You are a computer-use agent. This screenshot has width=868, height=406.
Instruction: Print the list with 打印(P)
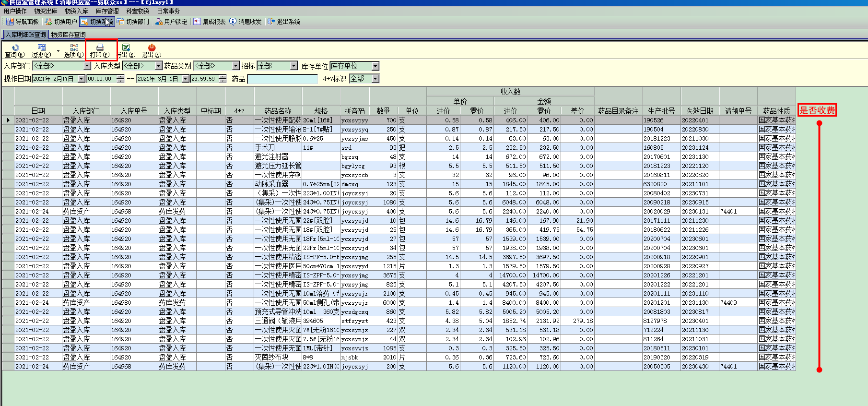point(100,51)
